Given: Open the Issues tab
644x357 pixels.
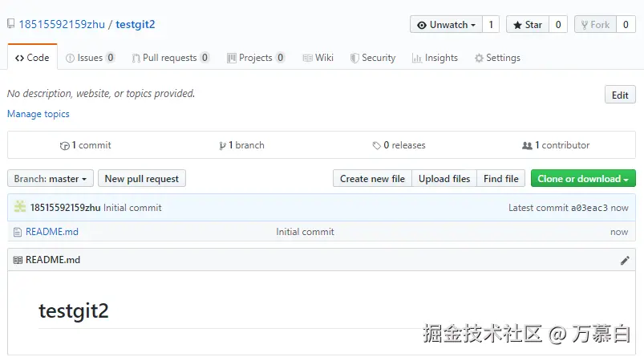Looking at the screenshot, I should tap(90, 58).
